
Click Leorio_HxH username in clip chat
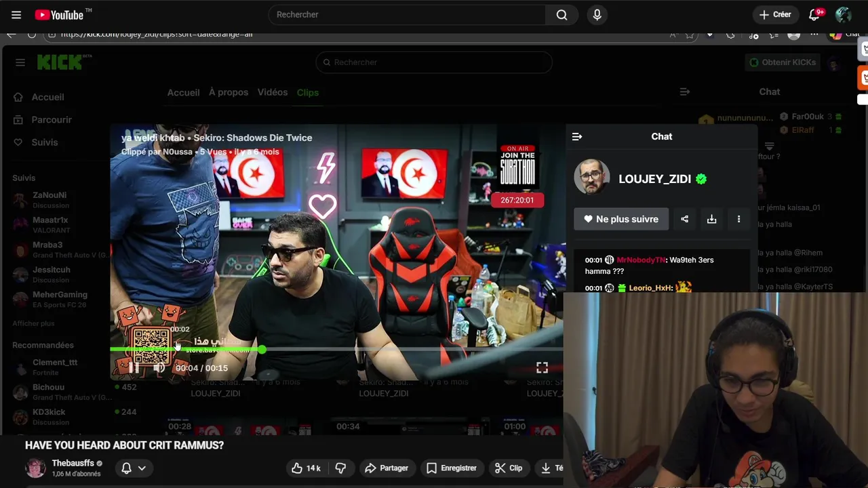(x=650, y=288)
